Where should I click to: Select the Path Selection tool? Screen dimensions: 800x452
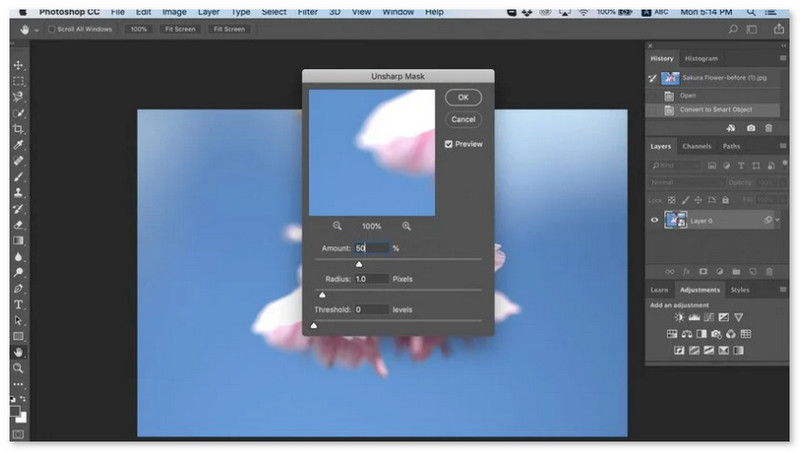pyautogui.click(x=18, y=320)
